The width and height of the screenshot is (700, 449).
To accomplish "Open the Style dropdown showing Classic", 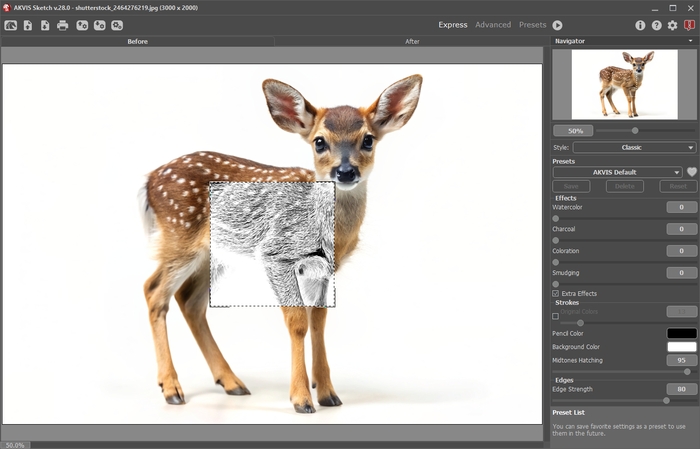I will tap(634, 147).
